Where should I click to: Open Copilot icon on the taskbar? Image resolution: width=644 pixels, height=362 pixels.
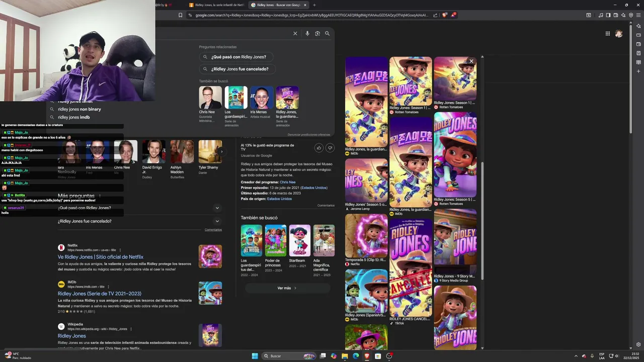334,356
